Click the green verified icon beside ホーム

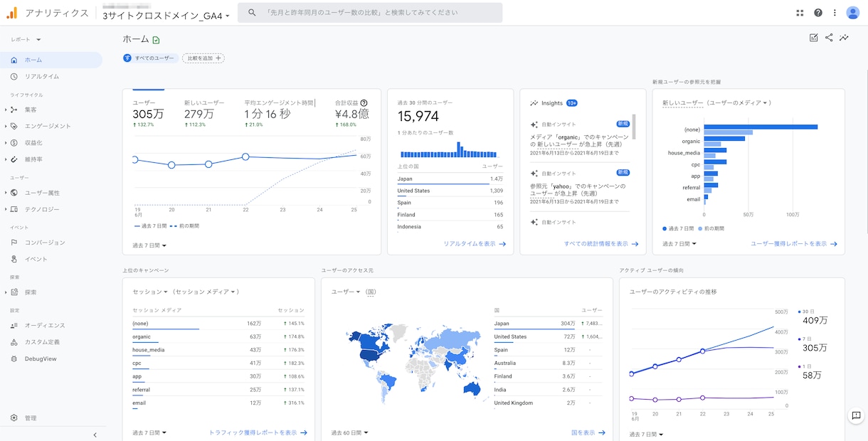click(157, 40)
